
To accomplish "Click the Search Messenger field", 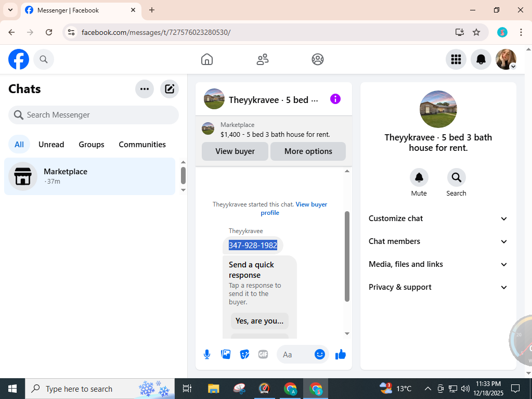I will click(x=93, y=115).
